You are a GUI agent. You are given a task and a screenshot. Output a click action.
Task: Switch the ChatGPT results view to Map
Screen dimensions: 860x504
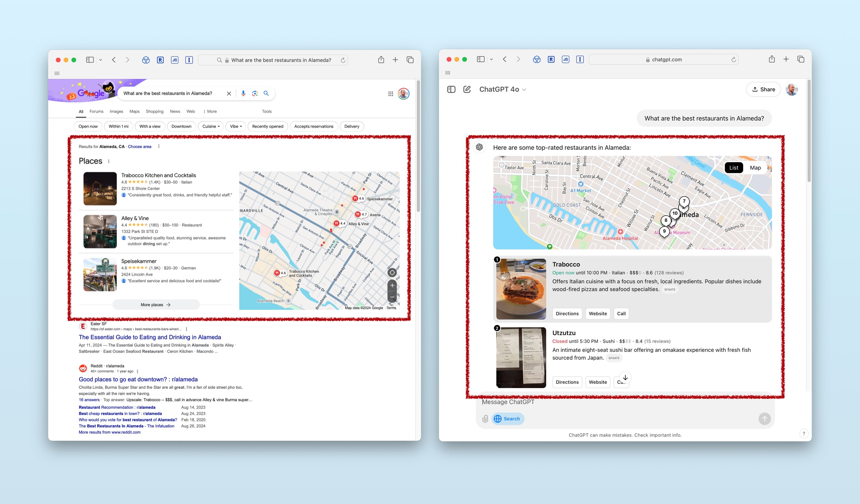(x=755, y=168)
